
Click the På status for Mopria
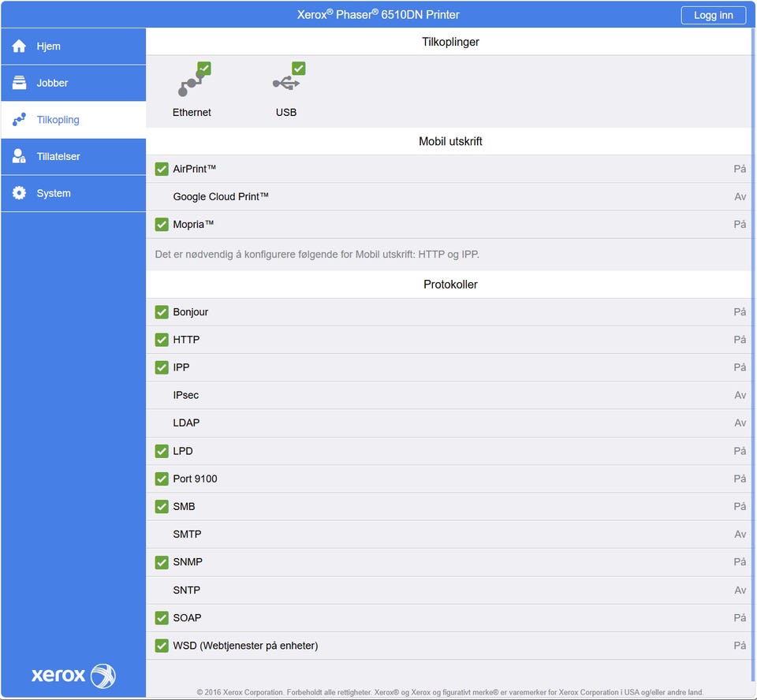point(740,225)
